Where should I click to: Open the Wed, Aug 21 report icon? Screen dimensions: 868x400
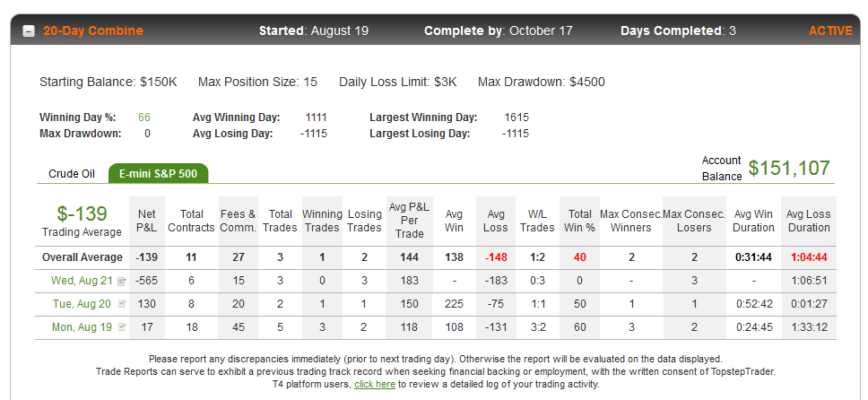(x=122, y=282)
